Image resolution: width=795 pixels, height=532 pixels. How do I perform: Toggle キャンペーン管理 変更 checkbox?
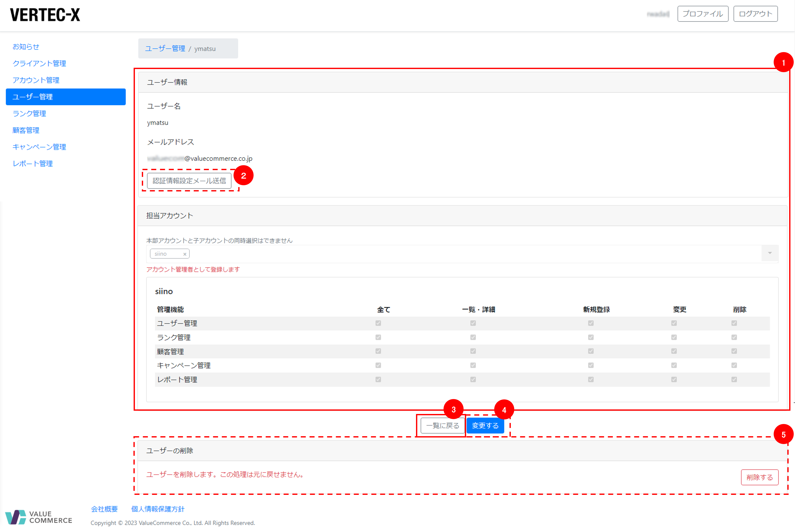point(674,365)
